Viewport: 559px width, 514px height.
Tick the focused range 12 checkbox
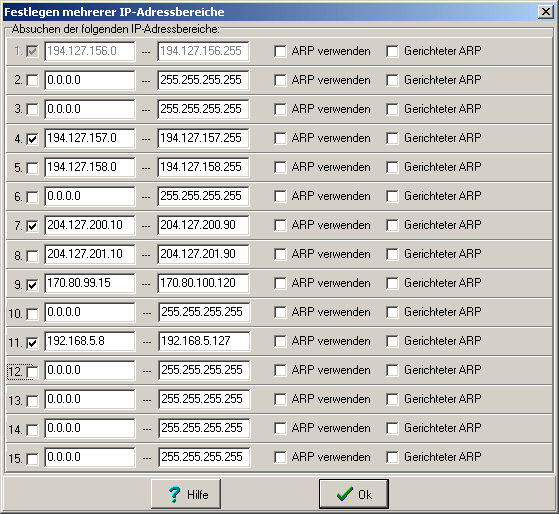[32, 372]
